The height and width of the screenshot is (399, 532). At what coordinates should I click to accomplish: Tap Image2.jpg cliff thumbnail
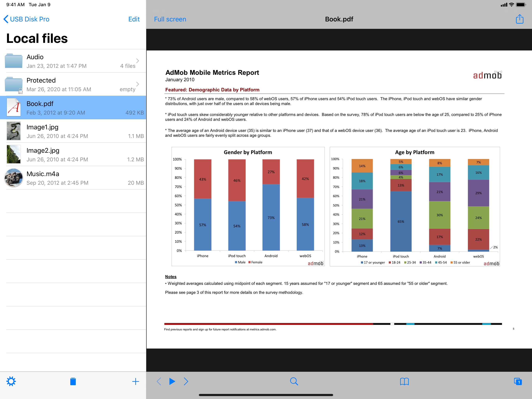pos(13,154)
